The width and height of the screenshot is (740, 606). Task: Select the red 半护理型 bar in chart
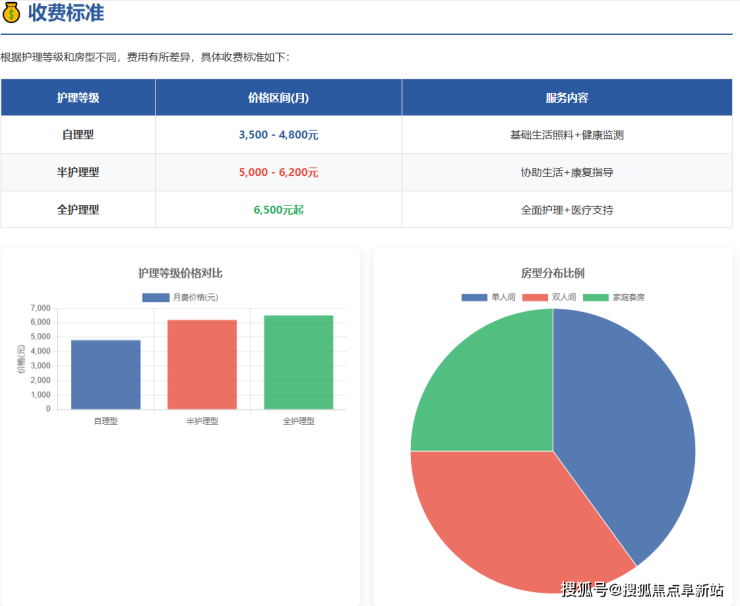202,365
